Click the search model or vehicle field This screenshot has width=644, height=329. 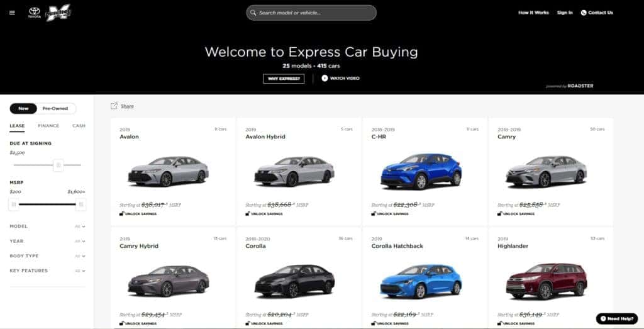tap(311, 13)
